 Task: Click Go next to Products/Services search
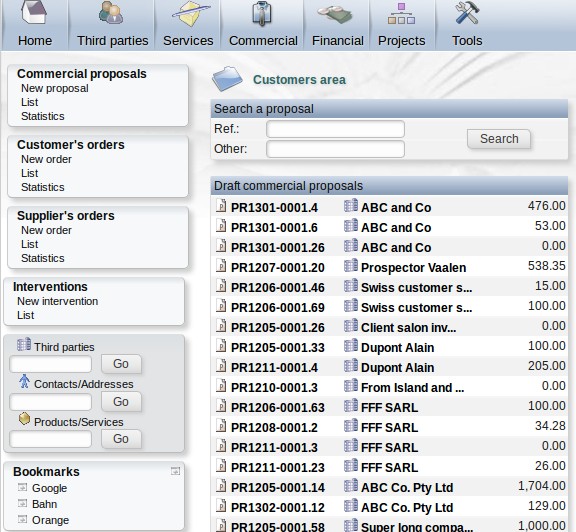[121, 439]
